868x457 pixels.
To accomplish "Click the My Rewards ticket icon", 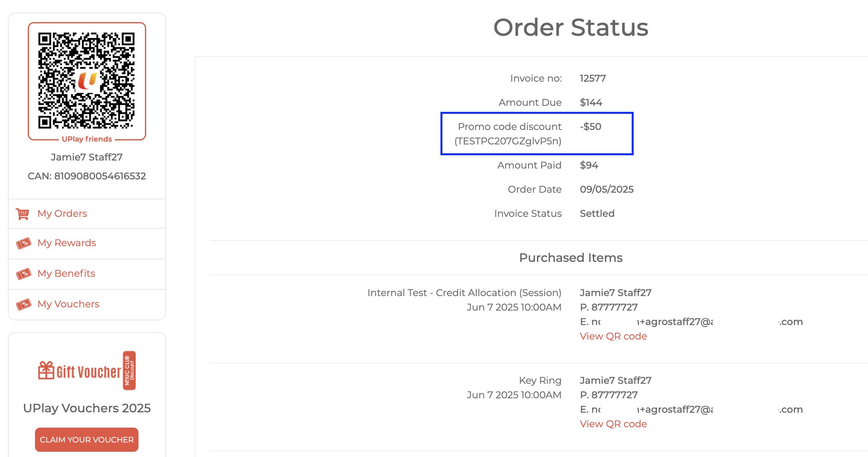I will pos(23,243).
